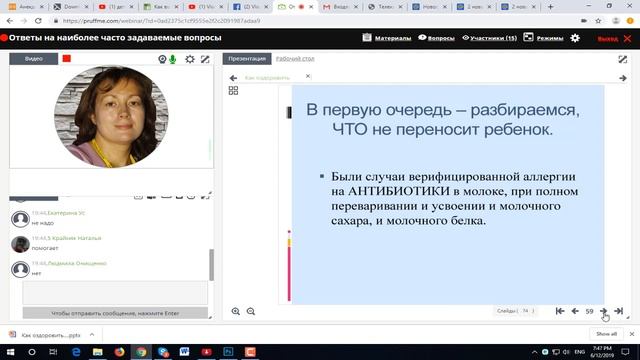The image size is (640, 360).
Task: Show the Участники (15) list
Action: click(x=493, y=38)
